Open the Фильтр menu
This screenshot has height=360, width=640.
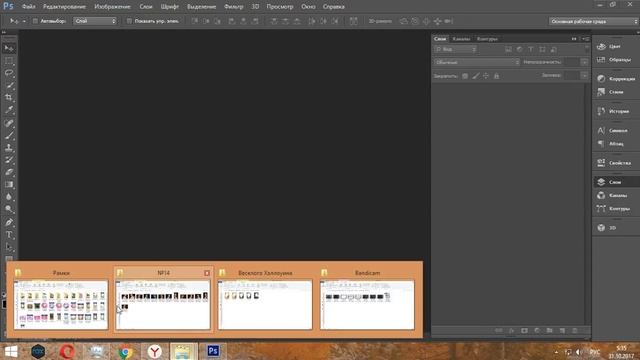tap(233, 7)
